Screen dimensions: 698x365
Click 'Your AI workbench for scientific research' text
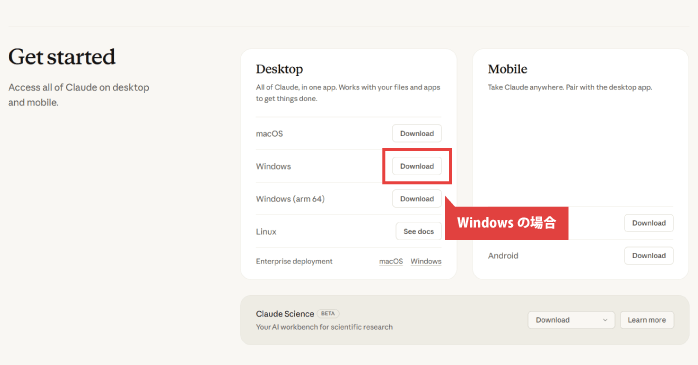pyautogui.click(x=325, y=327)
